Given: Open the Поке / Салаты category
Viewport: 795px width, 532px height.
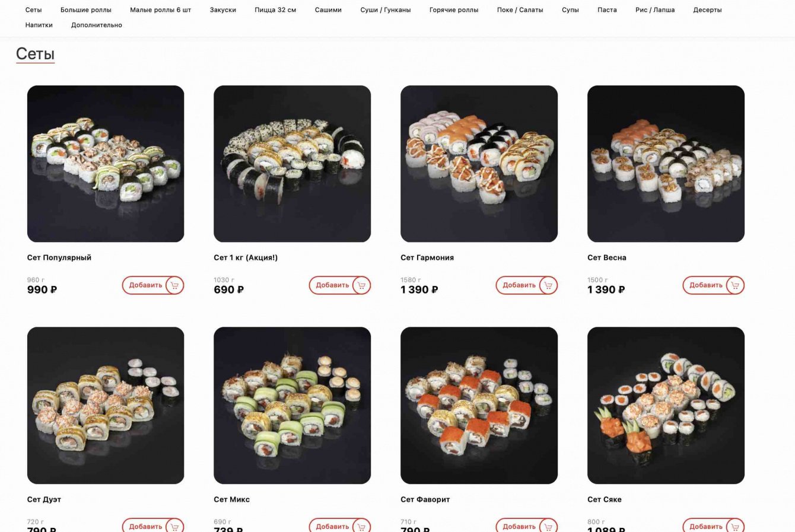Looking at the screenshot, I should [x=520, y=10].
